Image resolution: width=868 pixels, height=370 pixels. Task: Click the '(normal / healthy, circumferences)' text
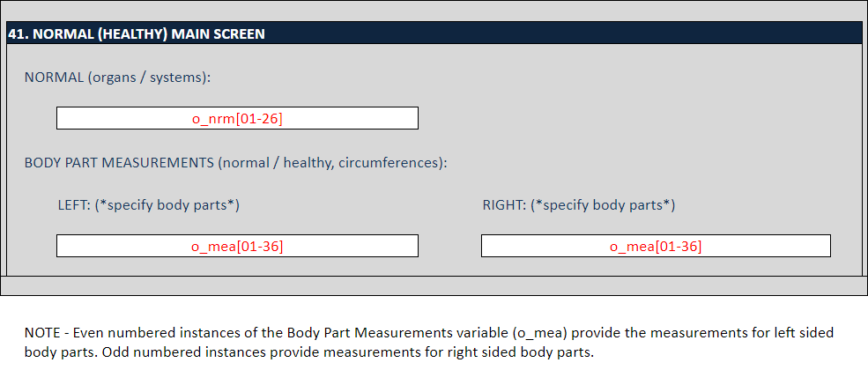[332, 163]
